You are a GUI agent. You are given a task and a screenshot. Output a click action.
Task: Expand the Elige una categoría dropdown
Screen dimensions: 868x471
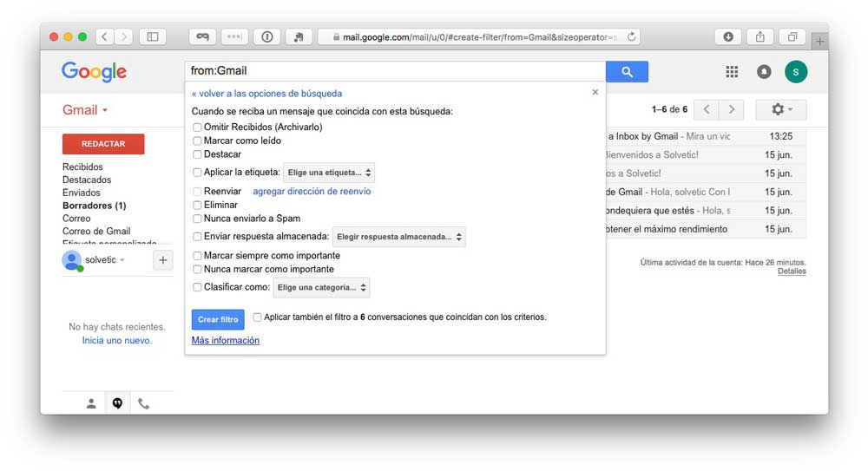[322, 287]
